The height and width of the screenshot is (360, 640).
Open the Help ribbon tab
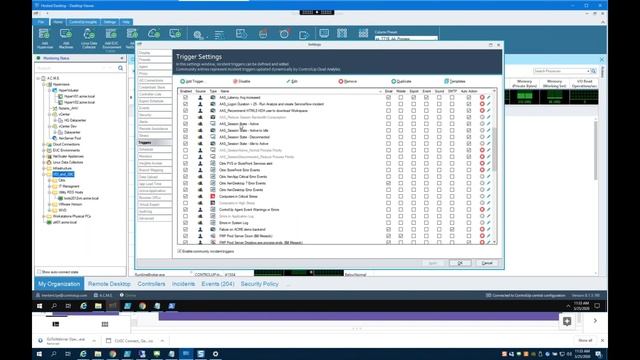point(126,22)
